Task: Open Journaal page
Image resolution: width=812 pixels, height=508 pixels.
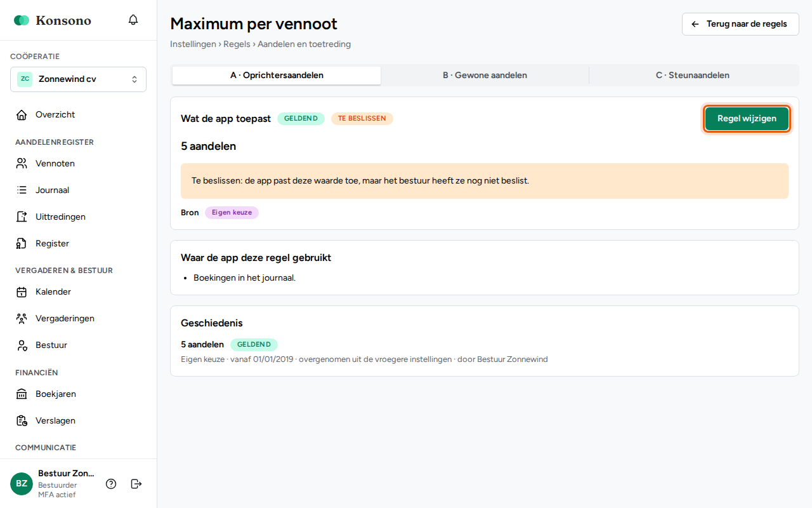Action: click(x=79, y=190)
